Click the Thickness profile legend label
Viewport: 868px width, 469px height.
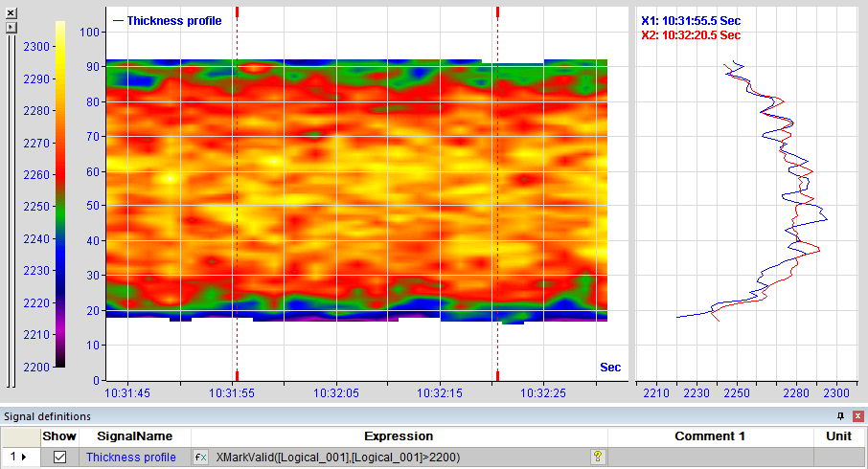(173, 21)
